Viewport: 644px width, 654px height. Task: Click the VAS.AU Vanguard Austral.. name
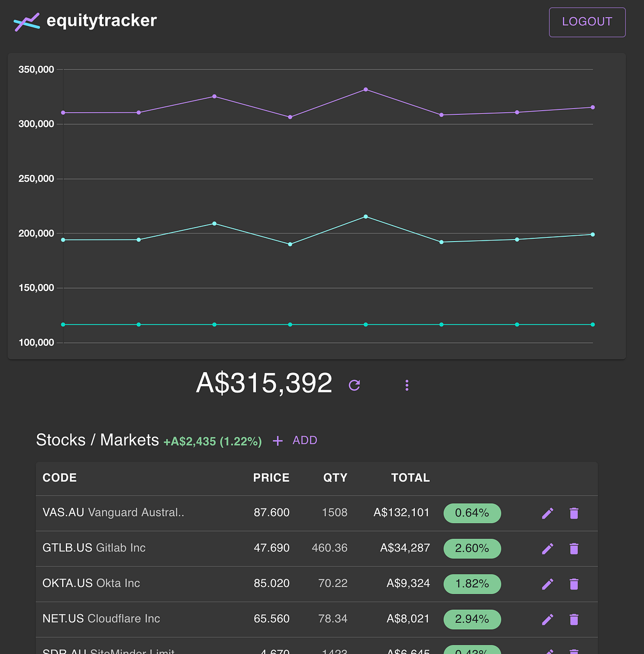coord(113,513)
